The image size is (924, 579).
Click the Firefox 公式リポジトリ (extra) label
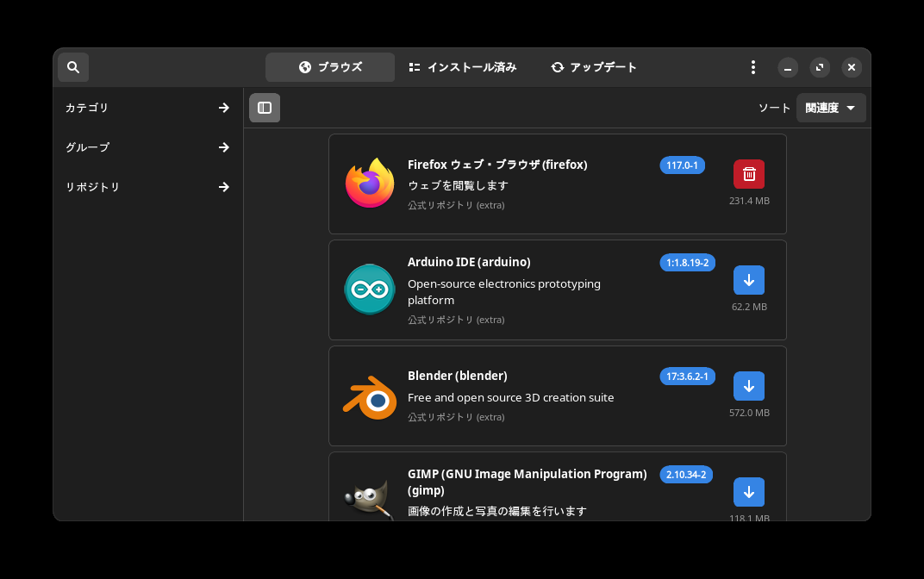click(x=456, y=205)
